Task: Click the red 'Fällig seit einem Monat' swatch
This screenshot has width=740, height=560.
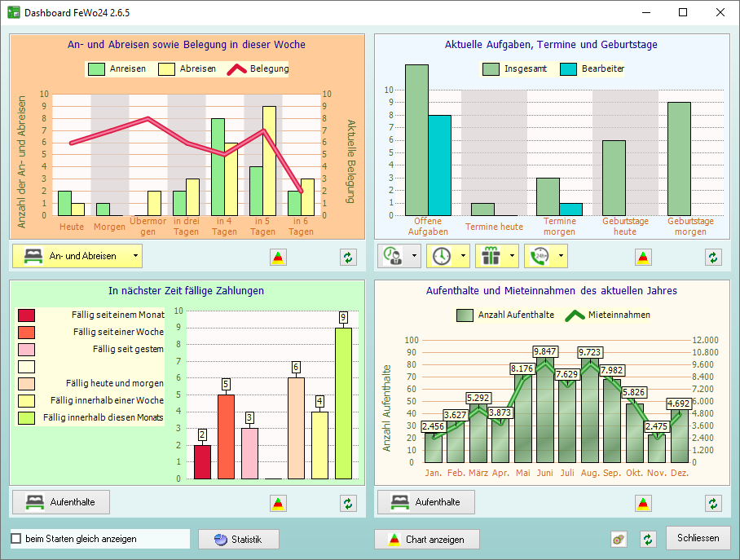Action: point(27,315)
